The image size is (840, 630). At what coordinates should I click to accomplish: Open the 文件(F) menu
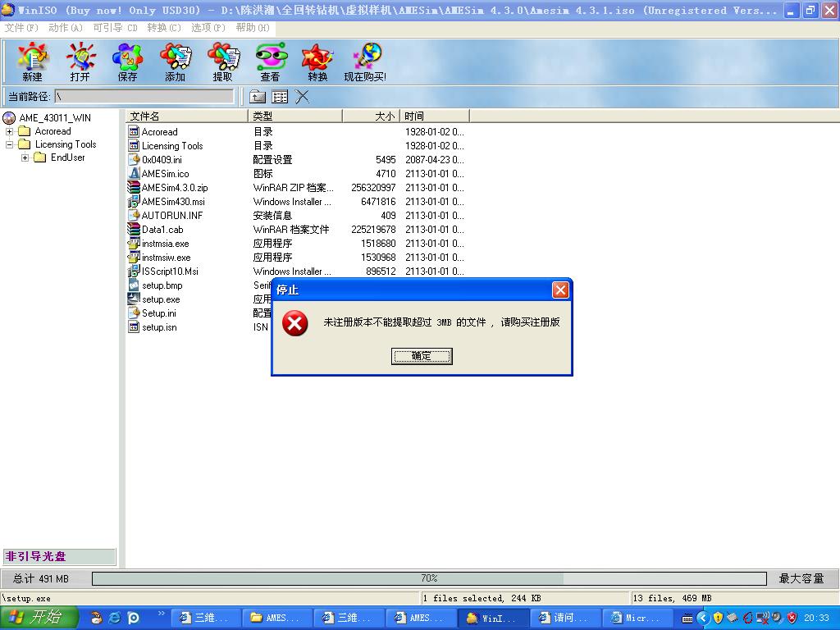pos(21,28)
